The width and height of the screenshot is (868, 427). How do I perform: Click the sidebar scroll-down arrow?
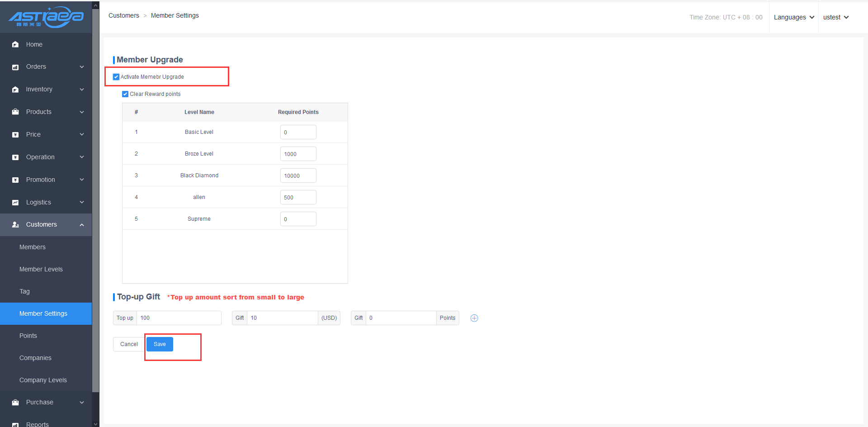tap(95, 424)
